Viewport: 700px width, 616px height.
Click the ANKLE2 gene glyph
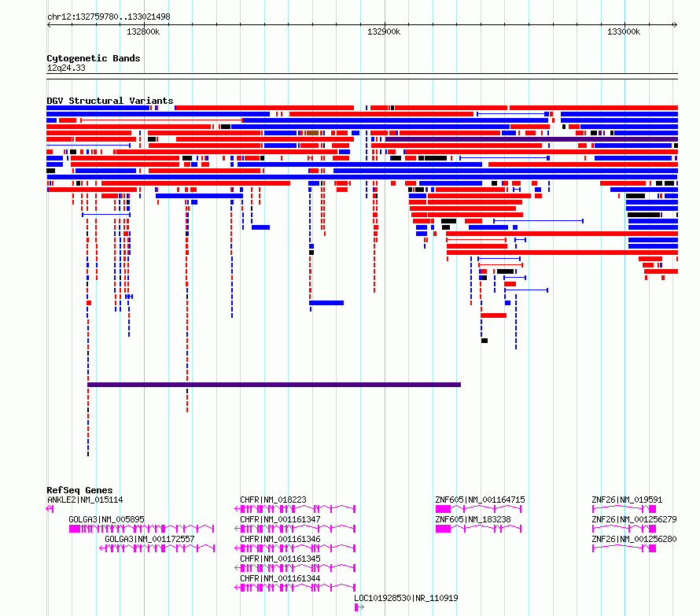pyautogui.click(x=50, y=509)
